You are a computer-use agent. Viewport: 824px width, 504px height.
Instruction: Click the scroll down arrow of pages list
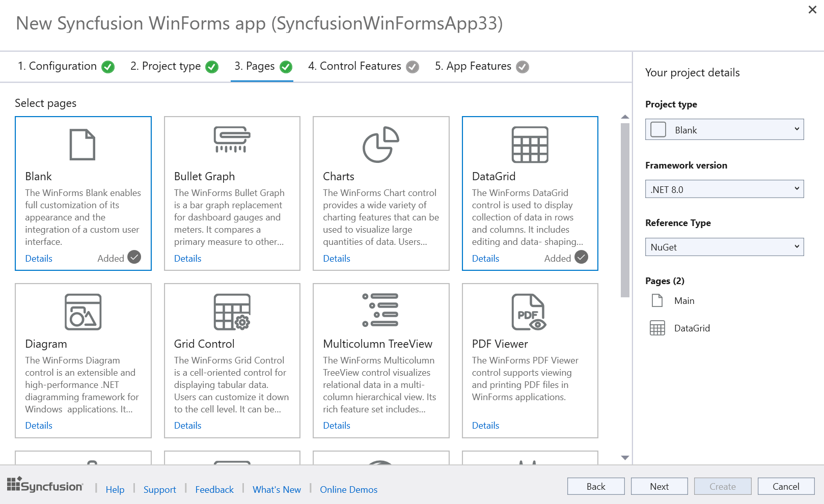point(625,458)
